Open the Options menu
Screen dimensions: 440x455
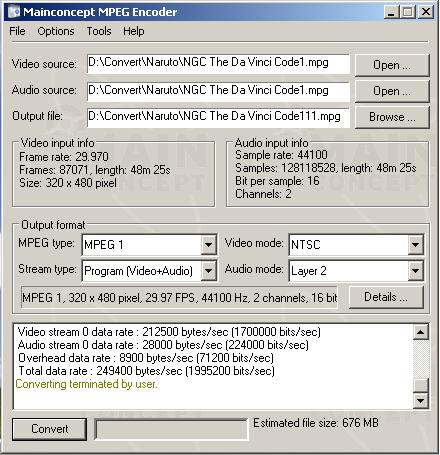click(x=56, y=31)
